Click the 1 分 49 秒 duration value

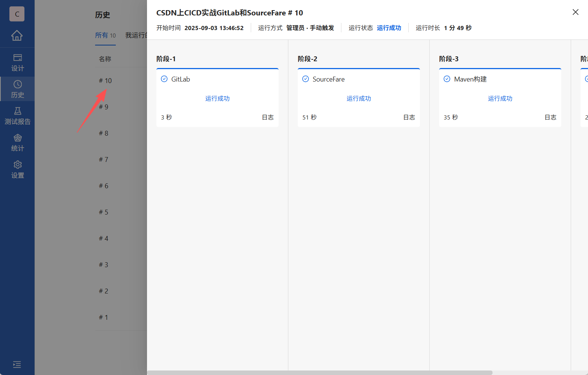(458, 28)
